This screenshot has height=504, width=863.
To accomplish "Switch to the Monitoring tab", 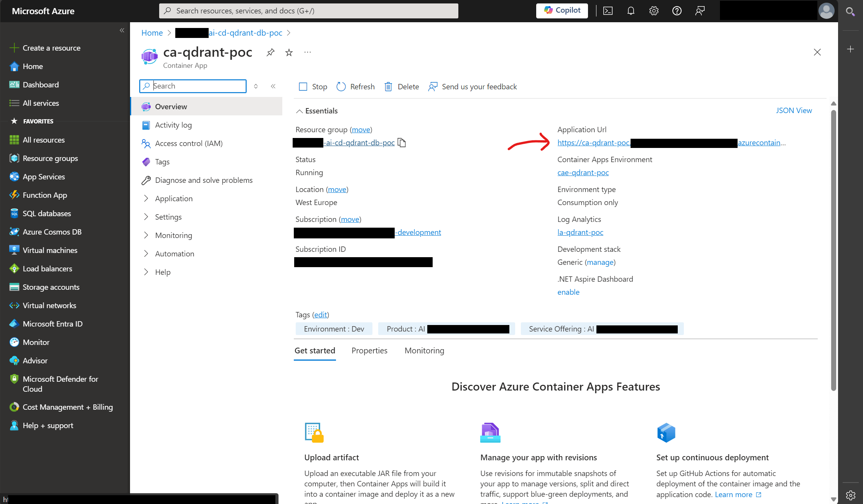I will (424, 351).
